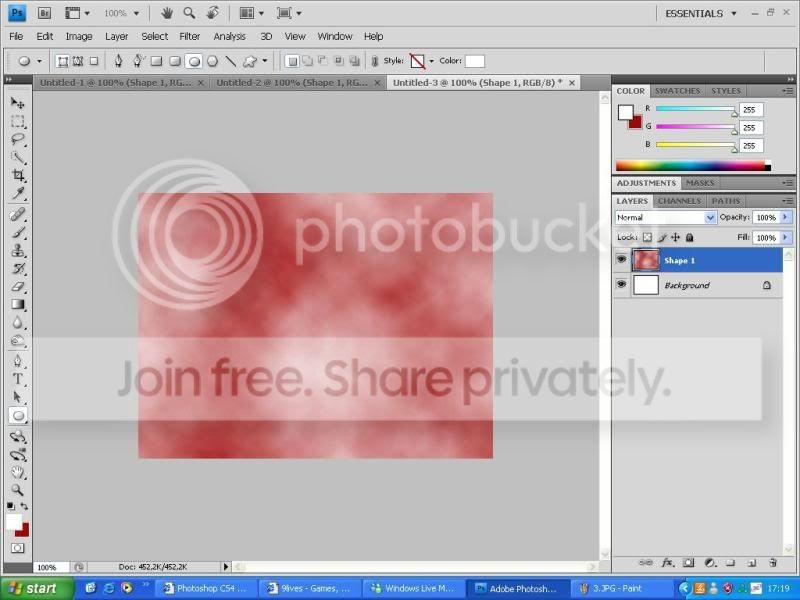The height and width of the screenshot is (600, 800).
Task: Pick the Clone Stamp tool
Action: pos(18,251)
